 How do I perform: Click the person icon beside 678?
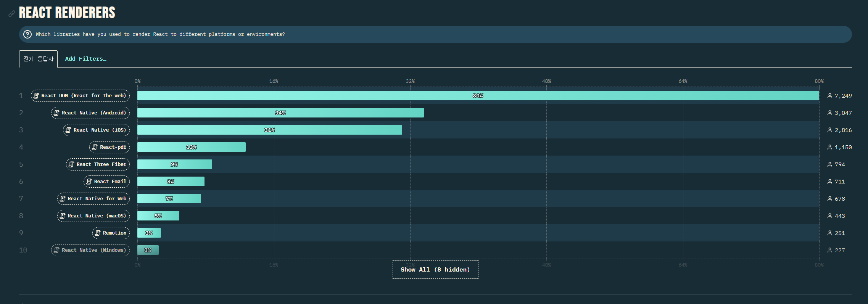tap(830, 199)
